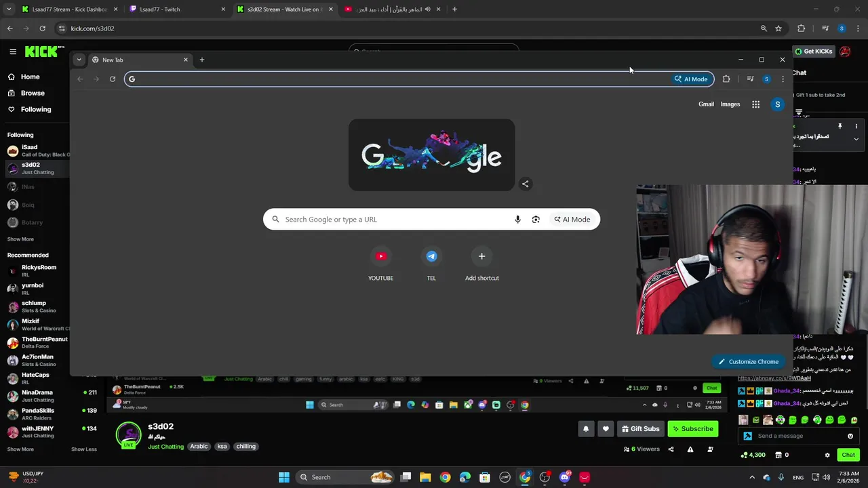Click AI Mode in the Google search box

(x=572, y=219)
